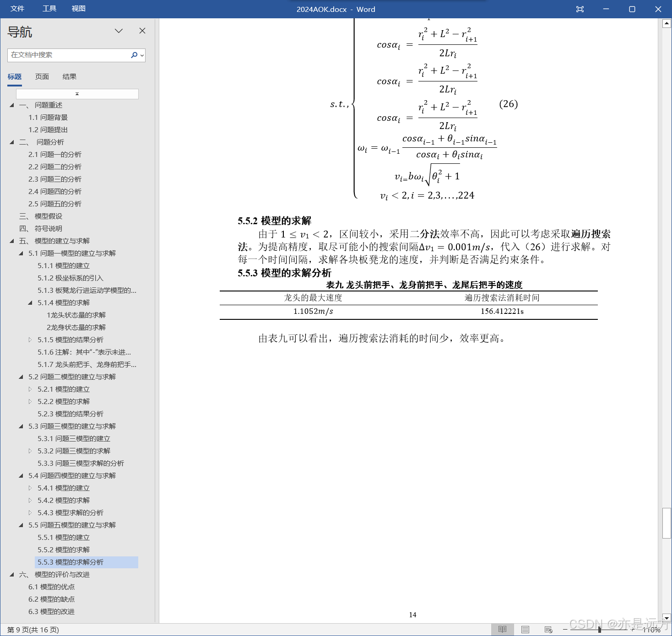Close the 导航 navigation pane
This screenshot has height=636, width=672.
(142, 31)
